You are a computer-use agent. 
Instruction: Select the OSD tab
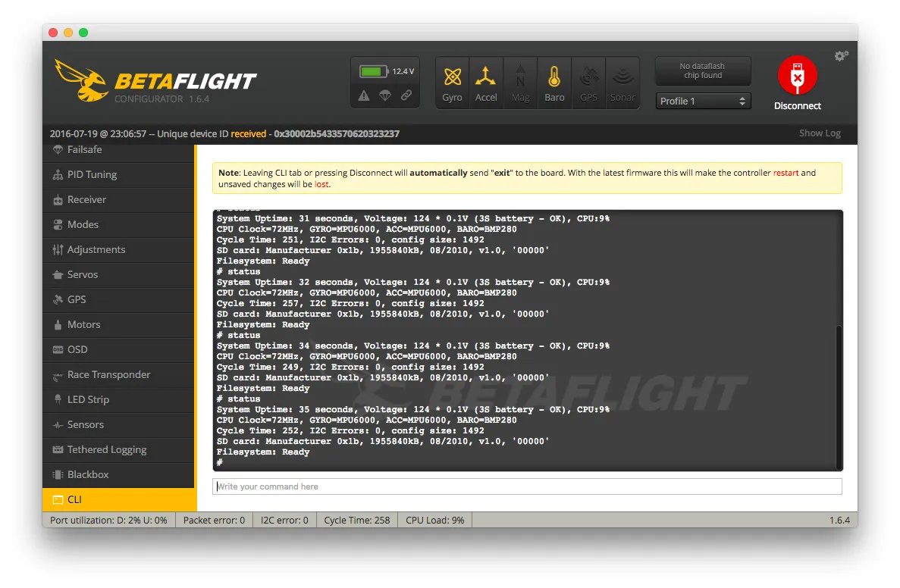click(x=77, y=349)
